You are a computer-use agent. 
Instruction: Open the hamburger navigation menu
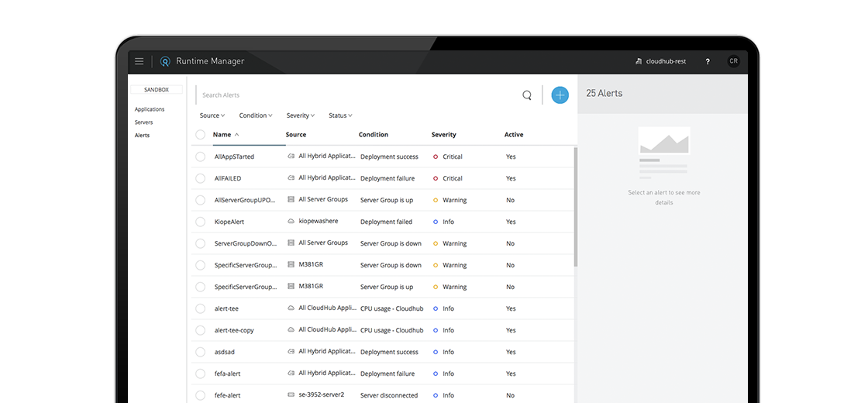[139, 61]
